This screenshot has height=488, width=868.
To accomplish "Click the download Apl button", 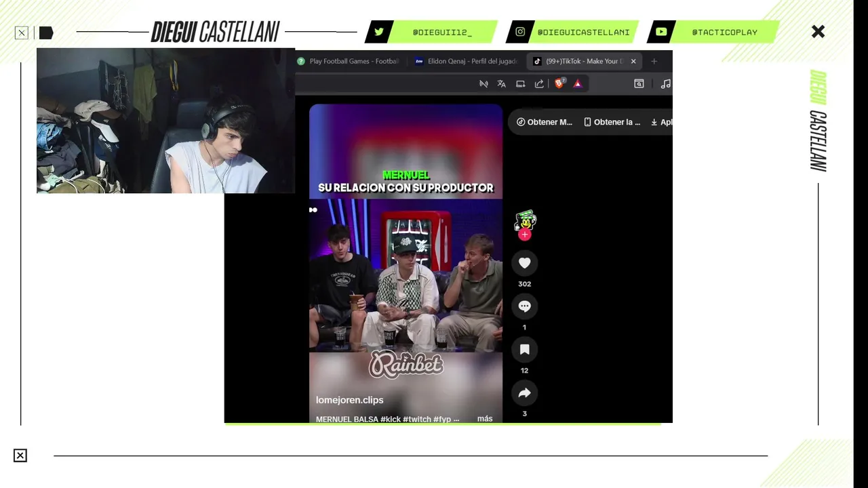I will pyautogui.click(x=662, y=122).
